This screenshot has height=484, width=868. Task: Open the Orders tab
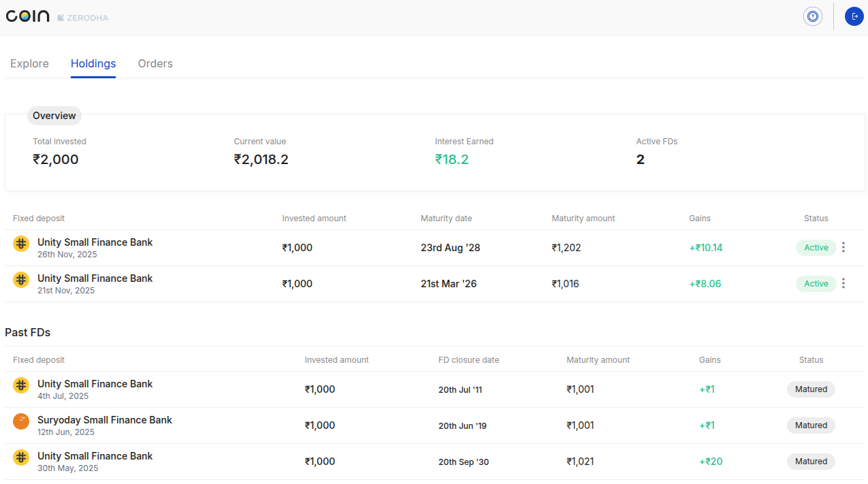point(155,63)
